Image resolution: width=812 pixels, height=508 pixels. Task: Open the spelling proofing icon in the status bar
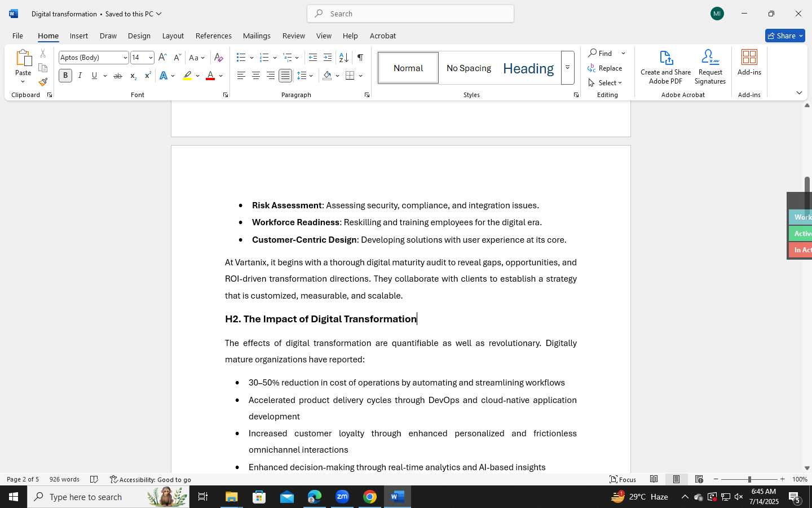pos(94,479)
